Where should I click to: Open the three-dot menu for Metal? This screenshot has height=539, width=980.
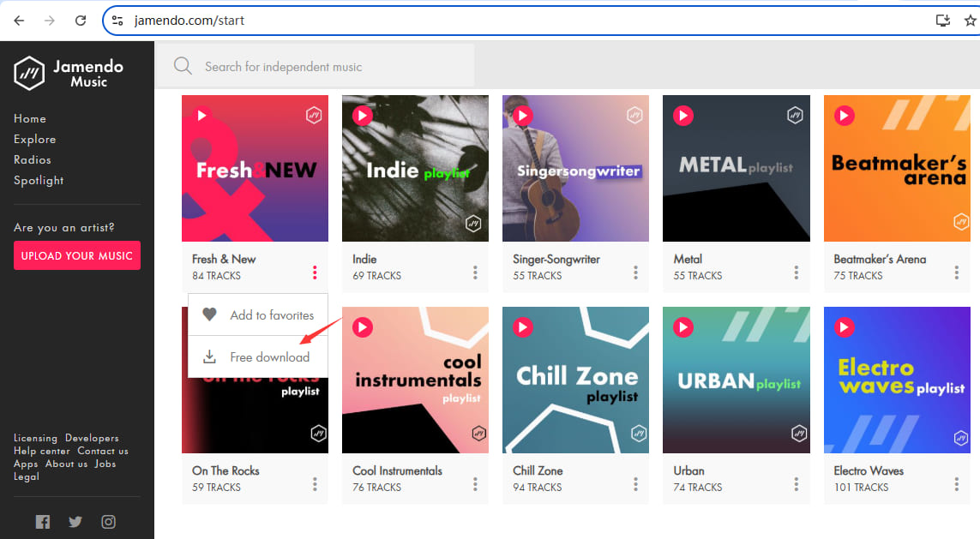[797, 272]
